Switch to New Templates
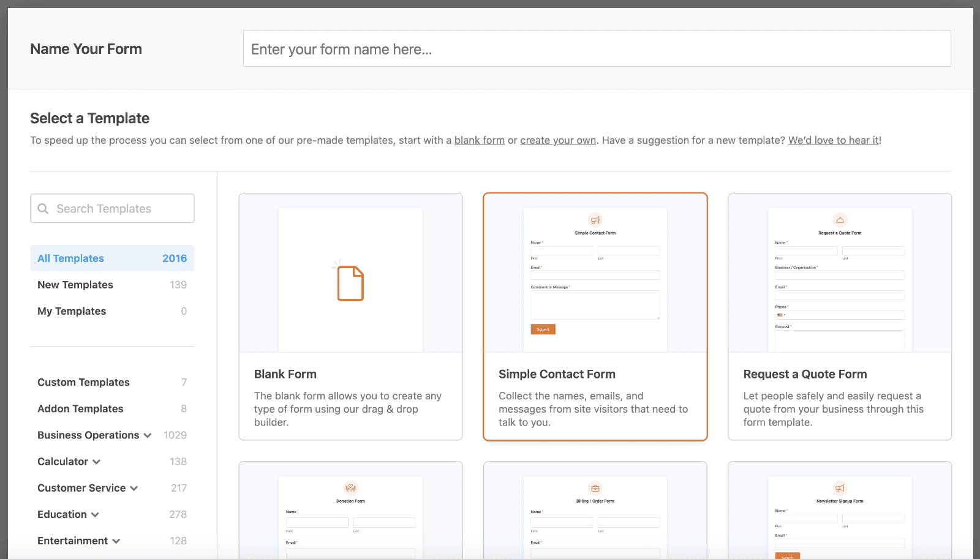Image resolution: width=980 pixels, height=559 pixels. (x=75, y=284)
